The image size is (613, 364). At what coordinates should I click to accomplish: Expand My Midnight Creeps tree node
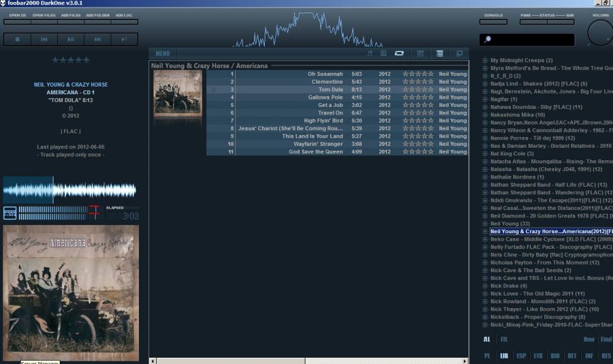point(485,60)
